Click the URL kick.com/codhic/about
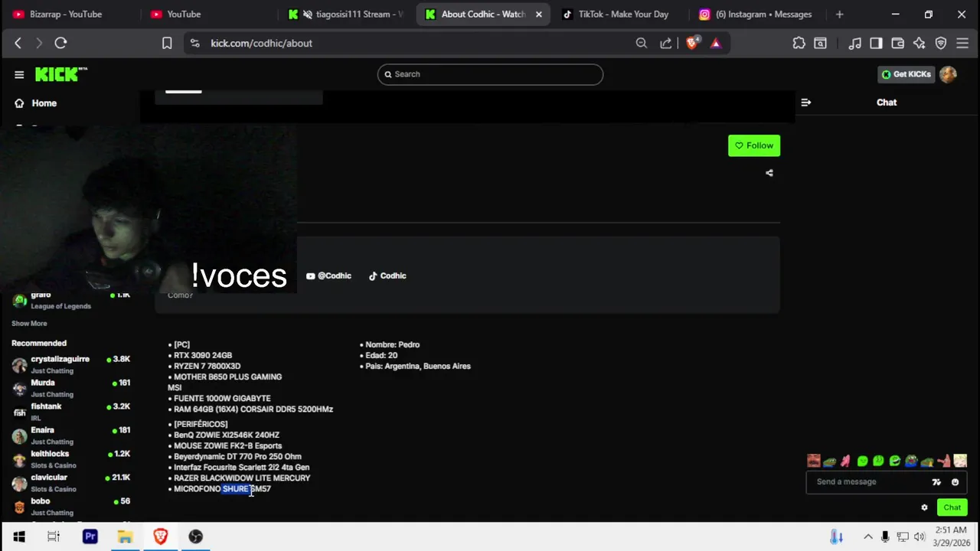 pos(261,44)
